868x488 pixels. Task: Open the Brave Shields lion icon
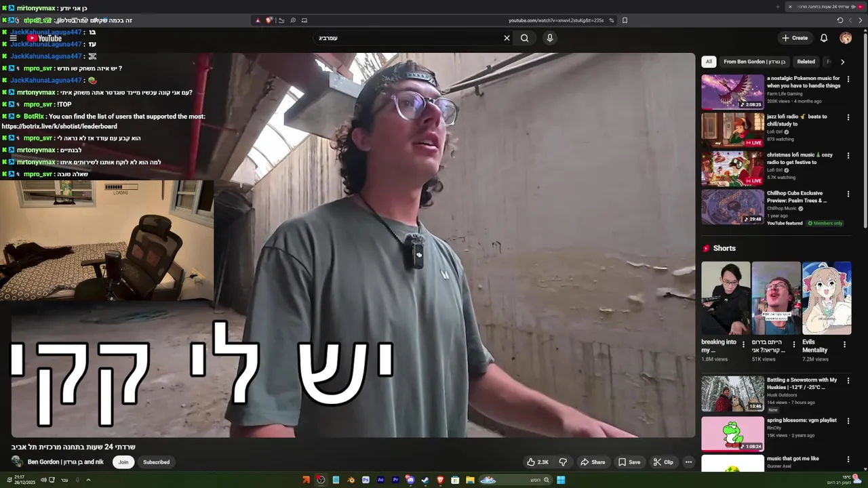coord(269,20)
